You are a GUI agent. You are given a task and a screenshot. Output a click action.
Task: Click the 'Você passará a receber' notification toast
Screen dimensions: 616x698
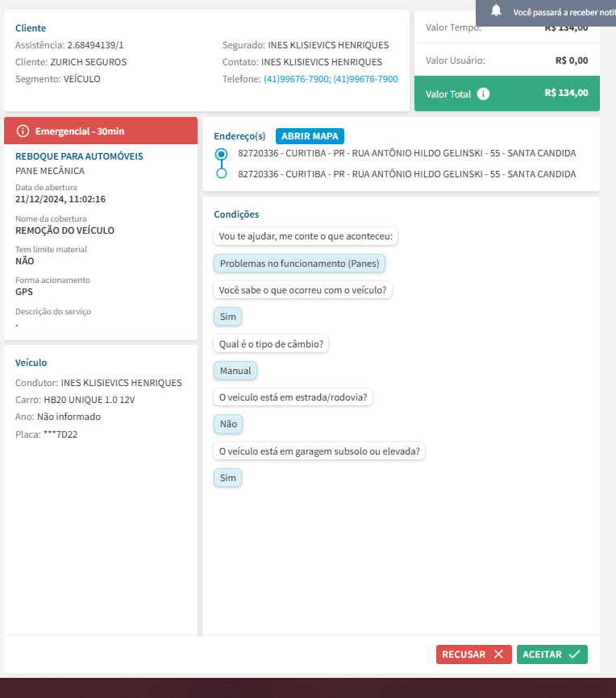tap(546, 13)
